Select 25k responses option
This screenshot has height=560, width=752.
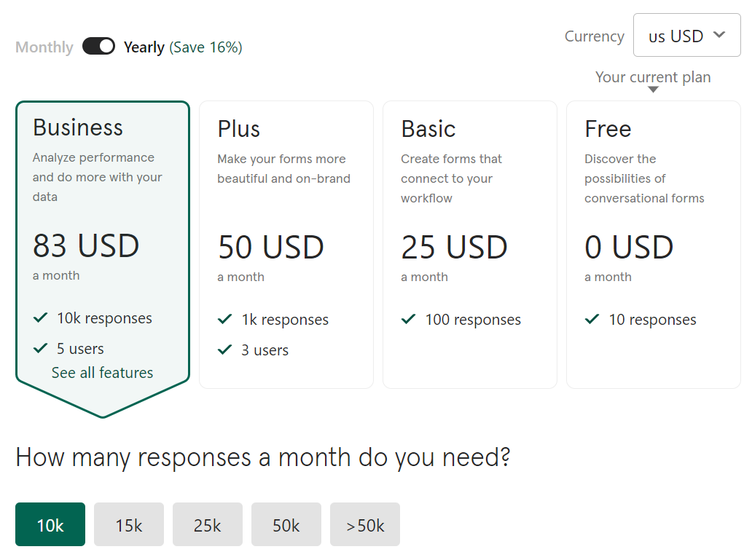(x=208, y=524)
